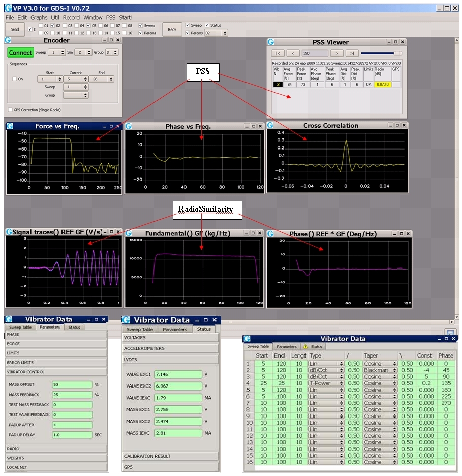Click logo icon of Vibrator Data sweep table window
This screenshot has width=462, height=476.
[x=247, y=339]
